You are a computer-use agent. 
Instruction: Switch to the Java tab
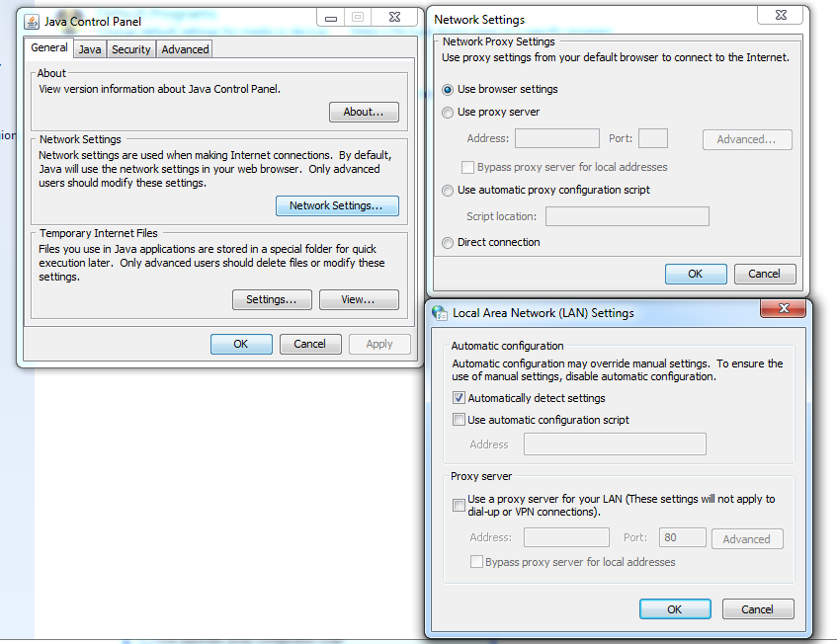90,49
